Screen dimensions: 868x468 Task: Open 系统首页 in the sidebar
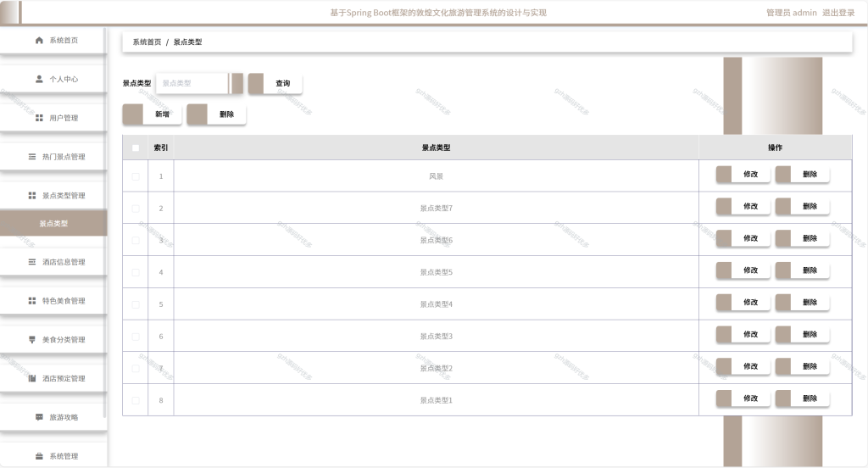pos(53,41)
